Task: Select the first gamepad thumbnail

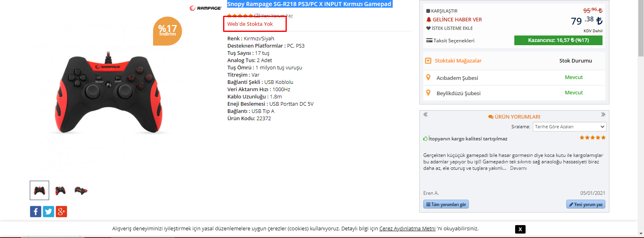Action: click(x=39, y=190)
